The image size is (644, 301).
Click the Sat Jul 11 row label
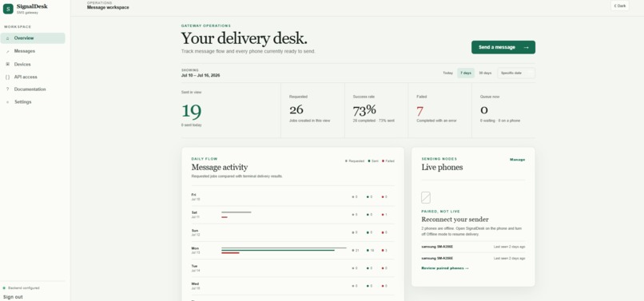coord(196,214)
